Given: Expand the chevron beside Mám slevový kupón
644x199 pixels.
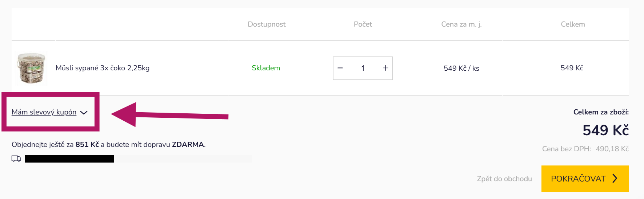Looking at the screenshot, I should [x=84, y=113].
